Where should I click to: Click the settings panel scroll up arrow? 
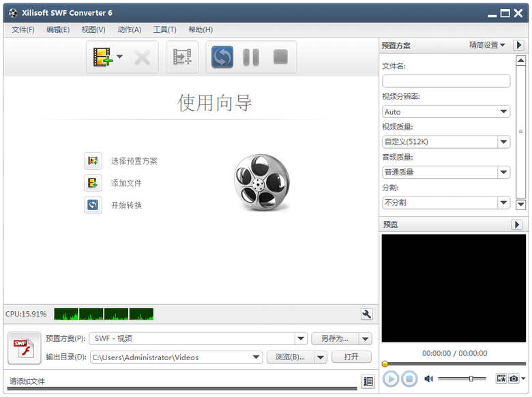(521, 61)
